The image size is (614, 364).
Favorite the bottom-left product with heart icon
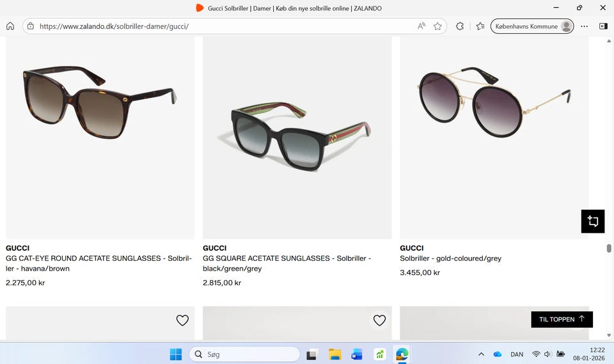click(x=182, y=320)
